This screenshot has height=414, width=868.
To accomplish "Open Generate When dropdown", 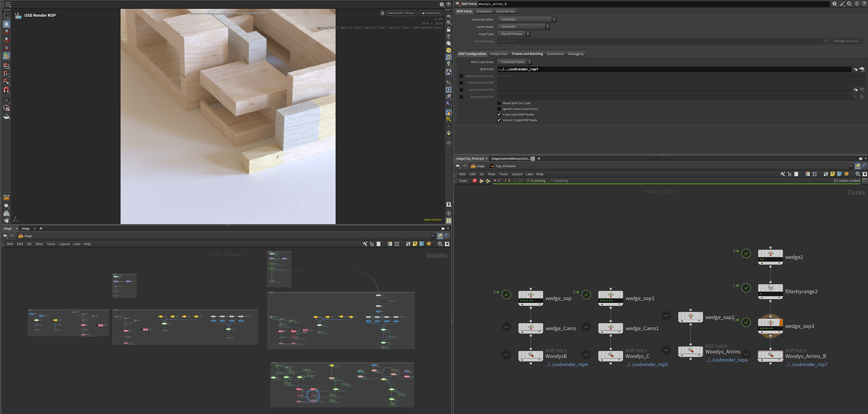I will [x=527, y=19].
